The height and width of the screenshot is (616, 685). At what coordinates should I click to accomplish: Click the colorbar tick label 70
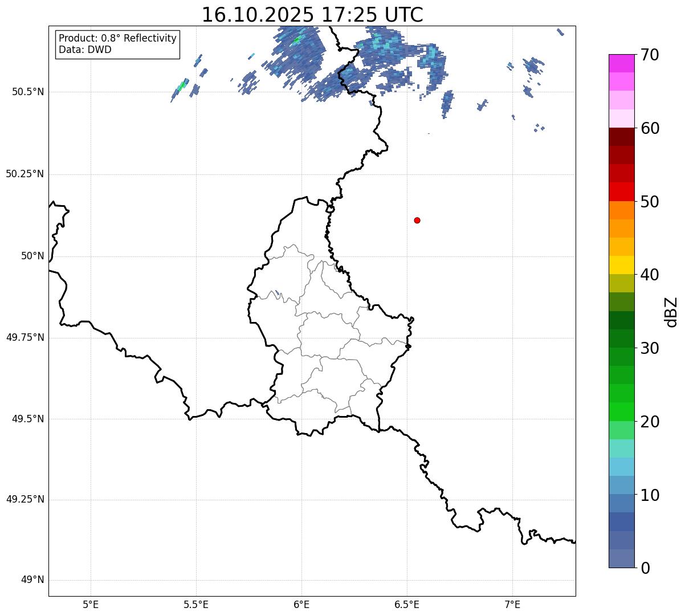[650, 55]
